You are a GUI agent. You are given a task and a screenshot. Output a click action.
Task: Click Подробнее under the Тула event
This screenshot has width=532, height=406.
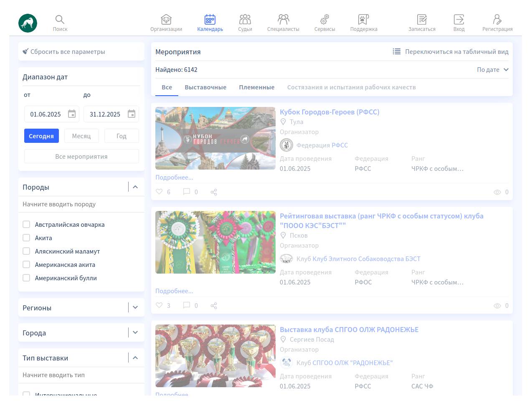click(174, 177)
